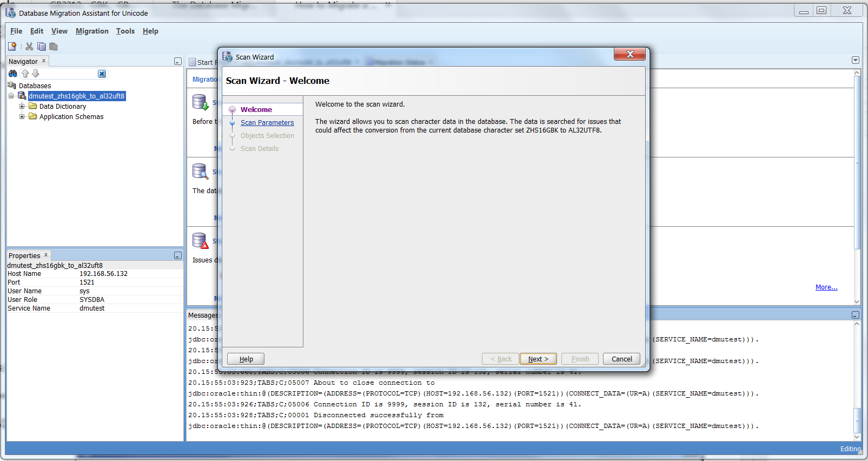
Task: Click the new connection toolbar icon
Action: click(12, 47)
